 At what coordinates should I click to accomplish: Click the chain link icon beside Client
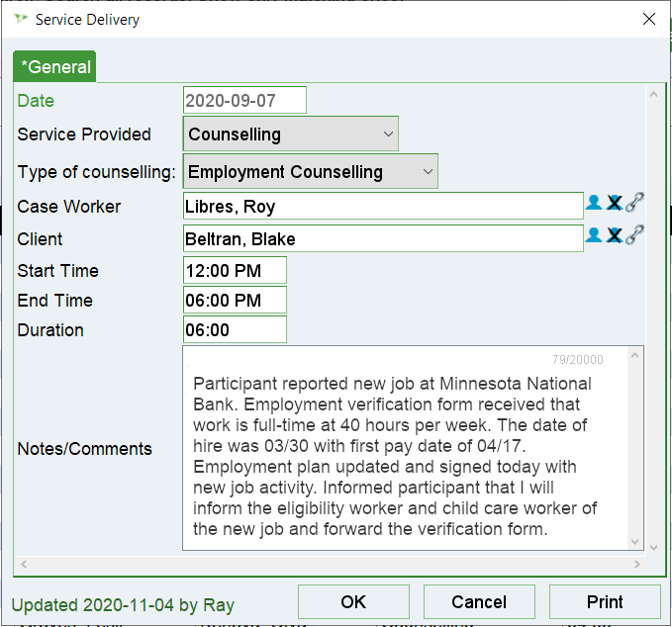pos(634,235)
